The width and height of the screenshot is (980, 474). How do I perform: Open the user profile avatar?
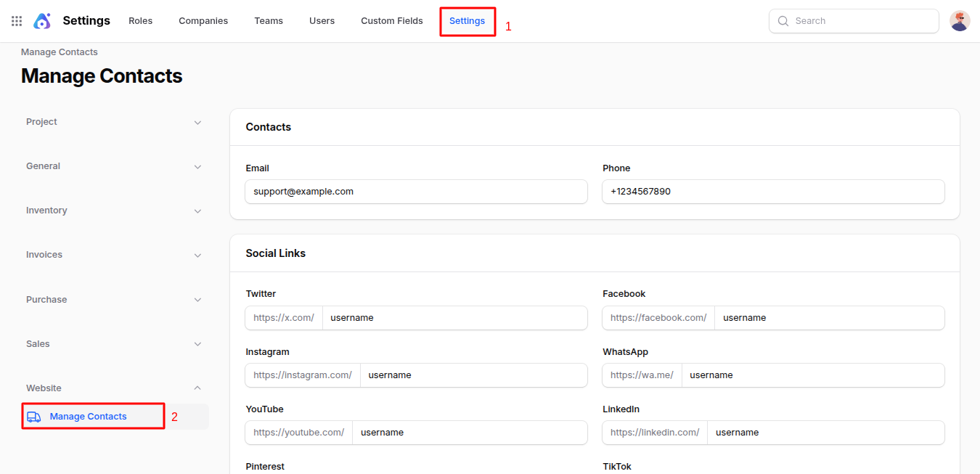click(960, 20)
